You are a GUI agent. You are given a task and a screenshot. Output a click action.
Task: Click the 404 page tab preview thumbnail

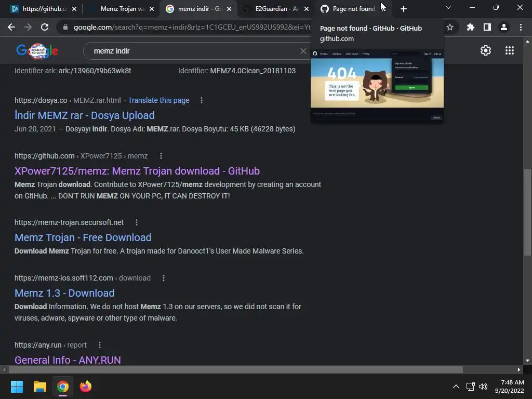click(377, 87)
